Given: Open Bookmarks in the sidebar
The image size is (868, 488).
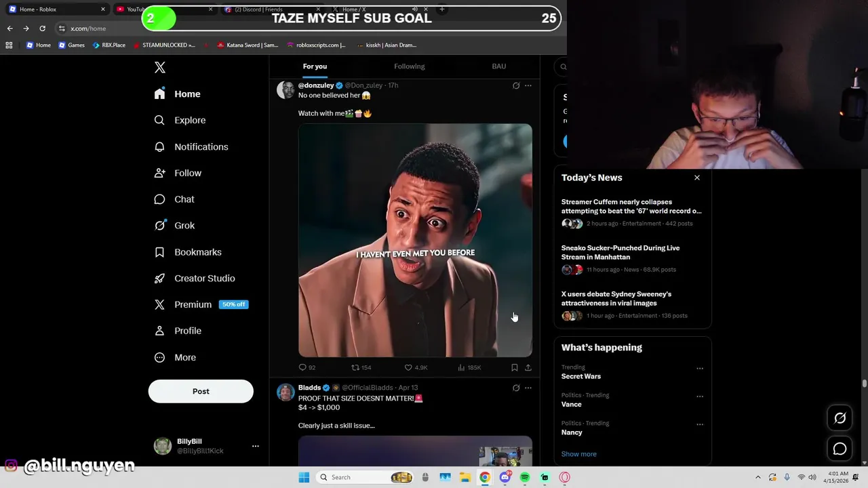Looking at the screenshot, I should (188, 252).
